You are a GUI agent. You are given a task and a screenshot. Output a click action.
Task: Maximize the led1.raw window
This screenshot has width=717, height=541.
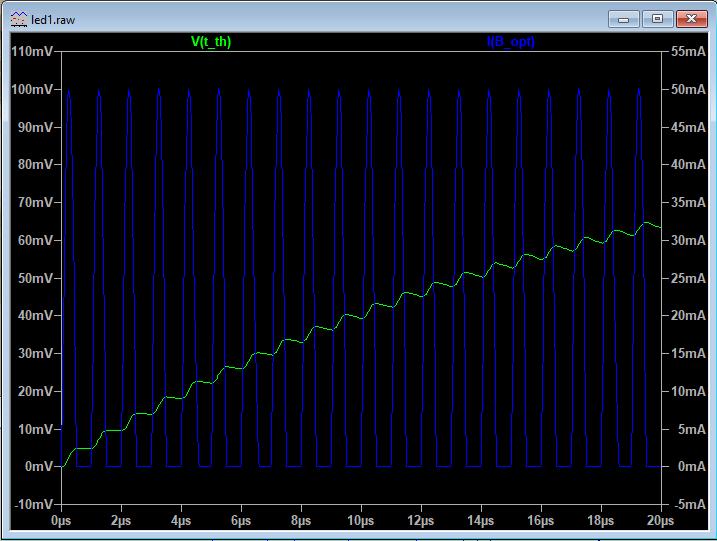click(657, 19)
